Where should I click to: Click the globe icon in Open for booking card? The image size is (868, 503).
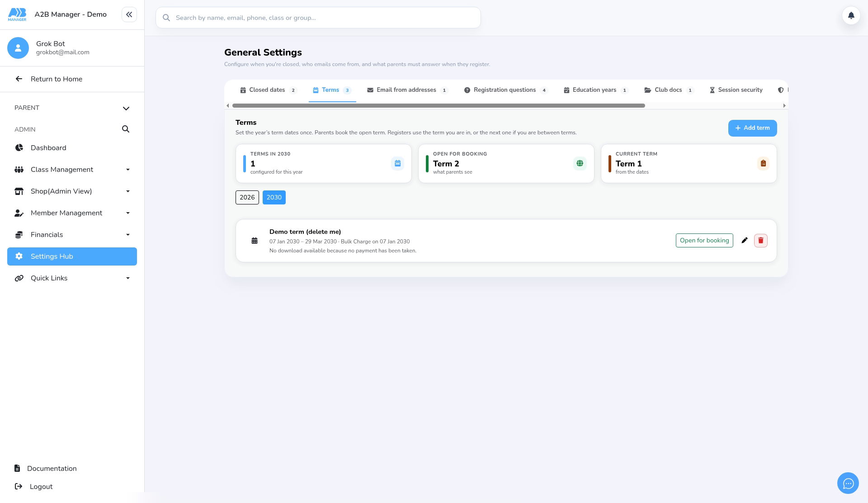click(580, 163)
